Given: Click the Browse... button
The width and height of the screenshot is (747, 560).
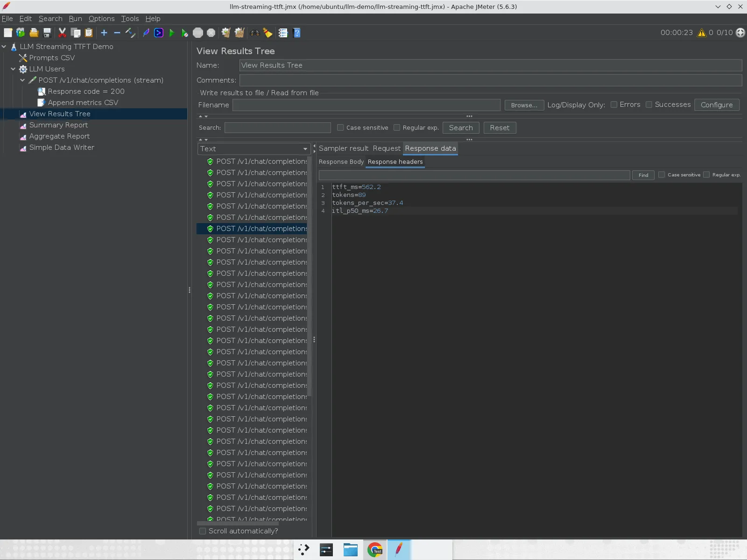Looking at the screenshot, I should (x=524, y=105).
